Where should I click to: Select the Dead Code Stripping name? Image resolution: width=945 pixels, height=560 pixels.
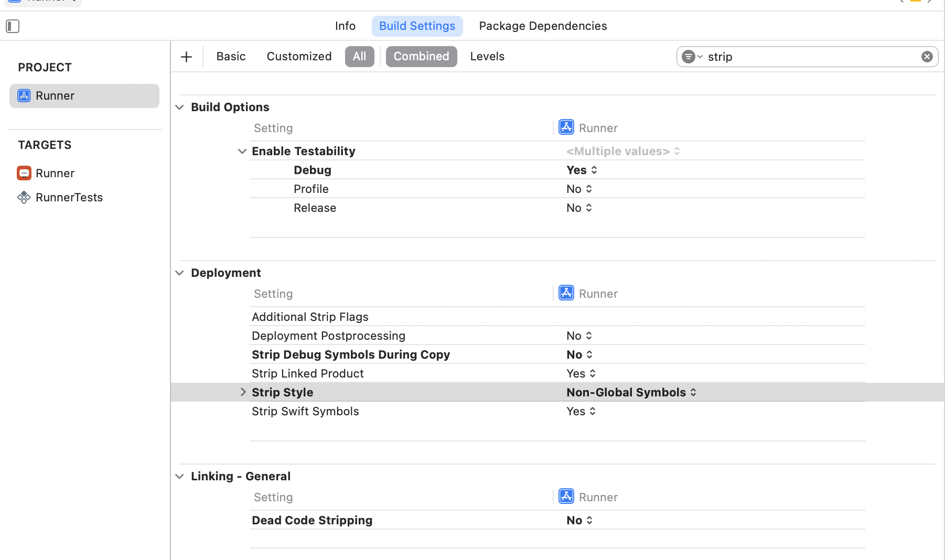pyautogui.click(x=312, y=520)
